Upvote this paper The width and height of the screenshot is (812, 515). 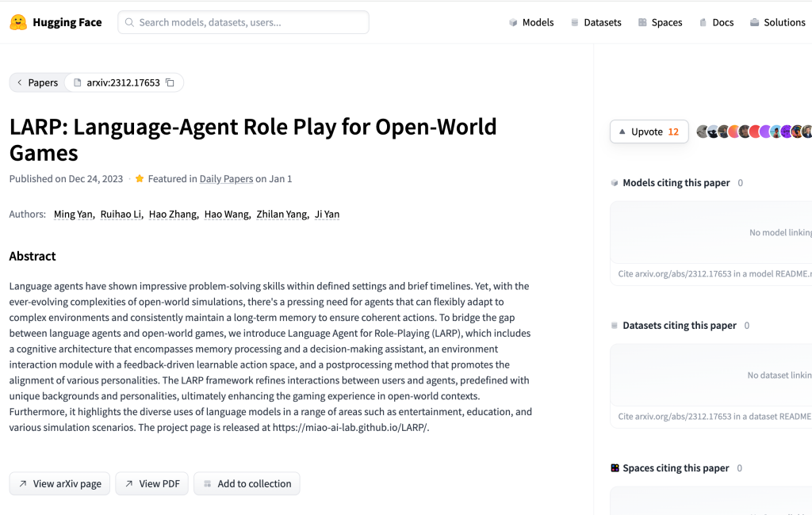coord(649,132)
